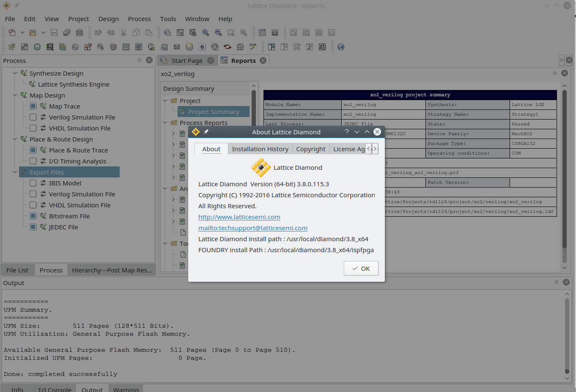Click the New file toolbar icon
This screenshot has height=392, width=576.
pos(12,33)
